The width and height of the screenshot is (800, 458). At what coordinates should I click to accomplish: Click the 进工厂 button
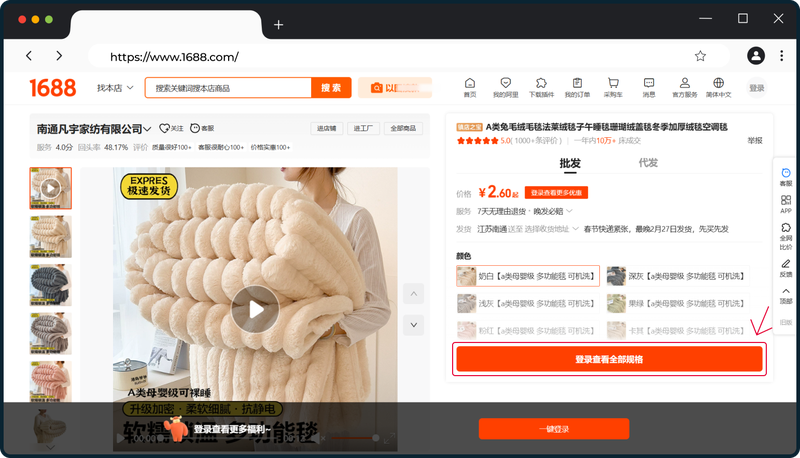(363, 129)
